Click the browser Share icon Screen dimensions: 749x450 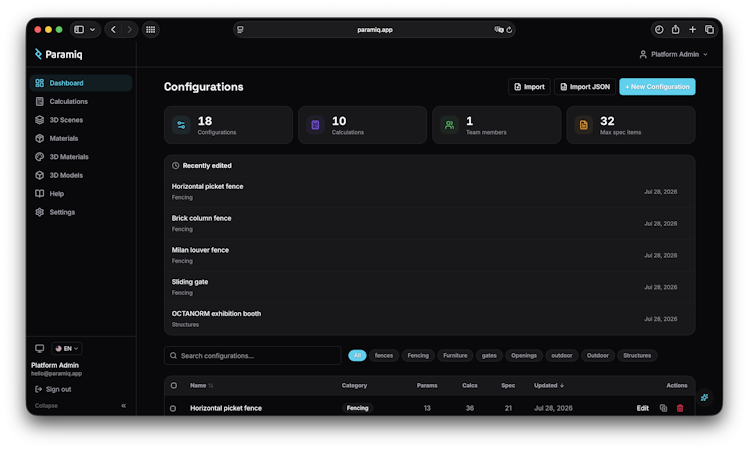click(x=675, y=30)
